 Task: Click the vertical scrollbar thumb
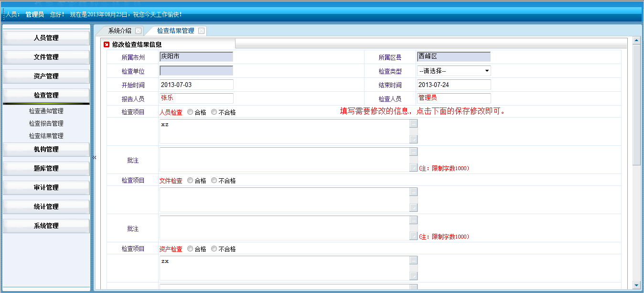pyautogui.click(x=636, y=105)
